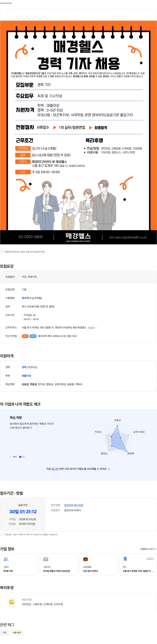
Task: Open the 지도보기 link beside the work address
Action: click(x=91, y=327)
